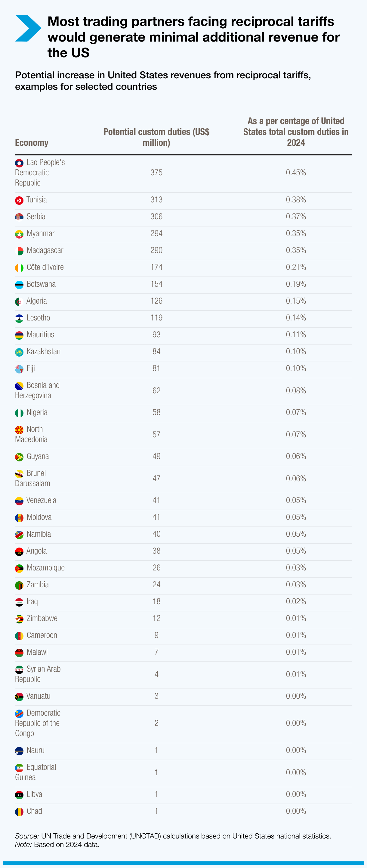Image resolution: width=367 pixels, height=868 pixels.
Task: Click the 0.21% value for Côte d'Ivoire
Action: coord(296,267)
